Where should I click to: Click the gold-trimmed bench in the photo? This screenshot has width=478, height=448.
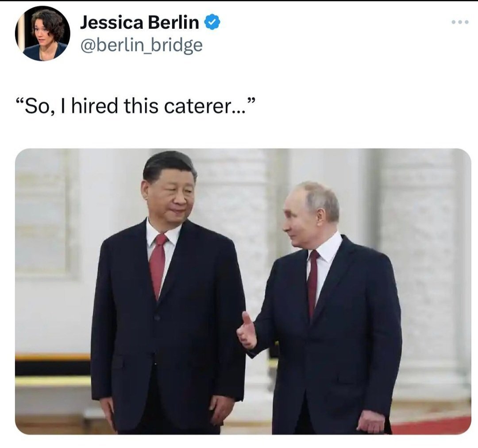(x=52, y=370)
